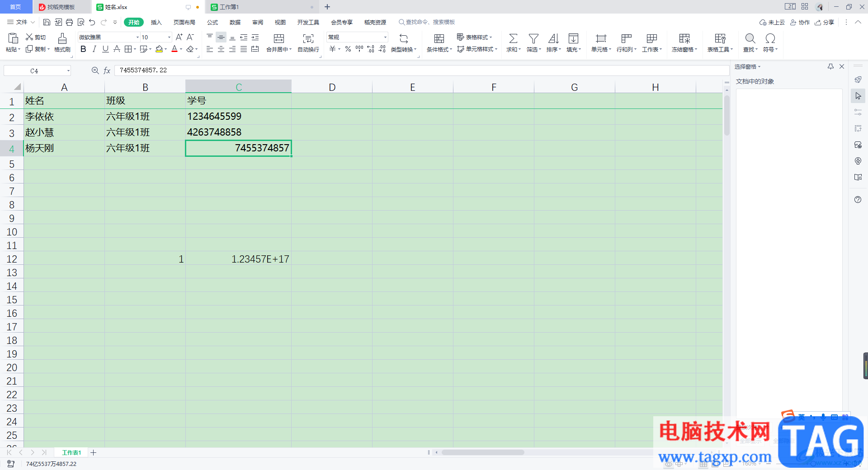Screen dimensions: 868x470
Task: Click the Print icon in quick access toolbar
Action: point(69,22)
